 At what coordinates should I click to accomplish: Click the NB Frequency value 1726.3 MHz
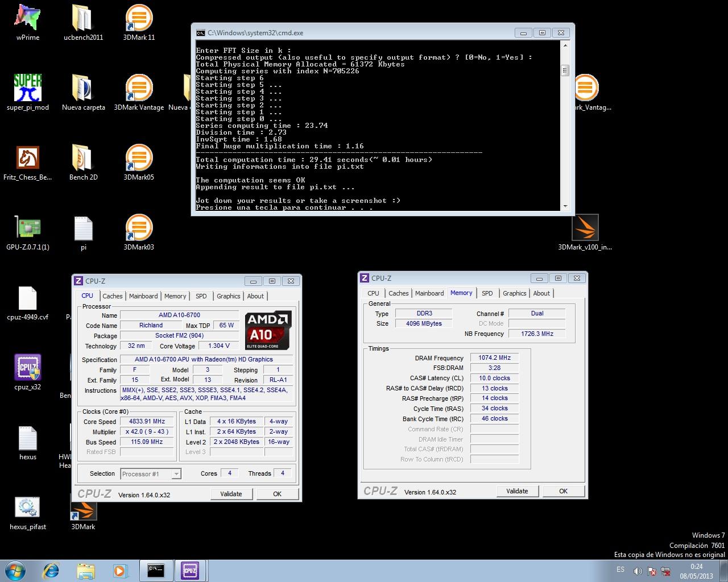537,334
